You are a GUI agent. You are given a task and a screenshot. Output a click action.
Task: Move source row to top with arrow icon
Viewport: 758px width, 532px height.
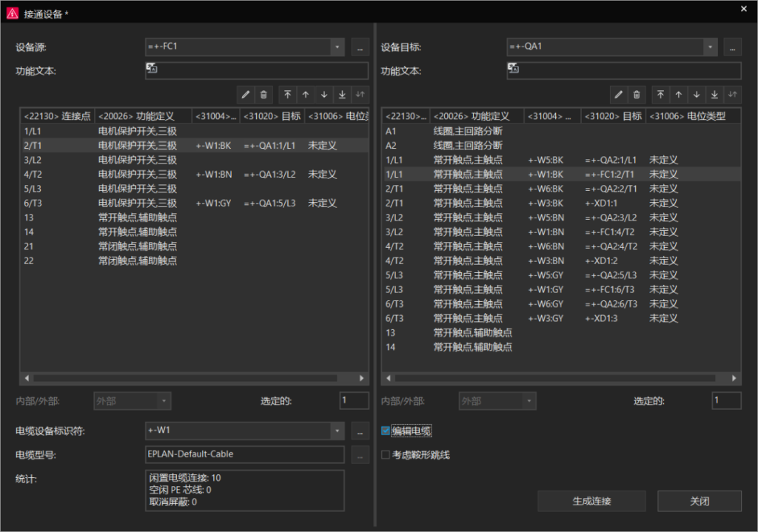pos(288,95)
